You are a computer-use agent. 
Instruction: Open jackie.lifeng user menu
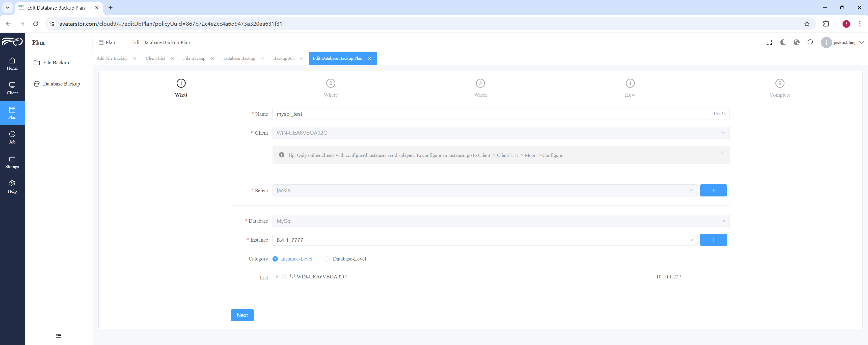pyautogui.click(x=842, y=42)
